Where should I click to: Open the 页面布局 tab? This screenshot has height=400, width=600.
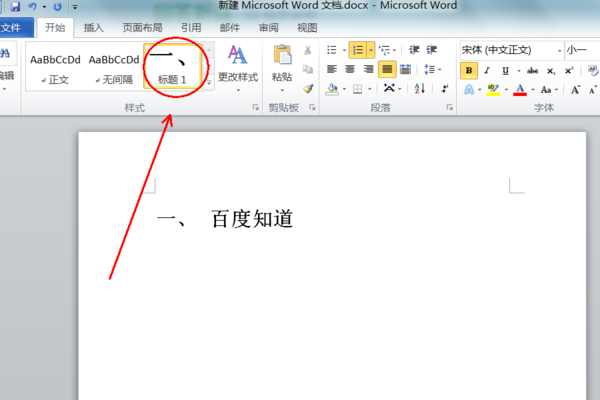tap(142, 28)
